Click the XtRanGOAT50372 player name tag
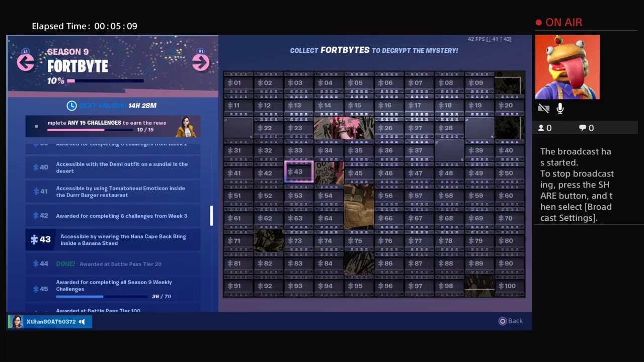 click(x=50, y=322)
